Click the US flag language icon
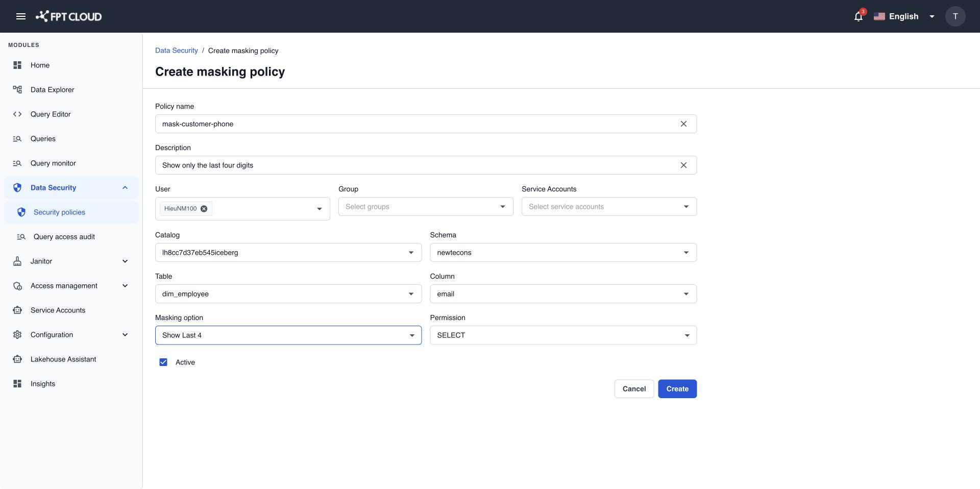 tap(879, 16)
